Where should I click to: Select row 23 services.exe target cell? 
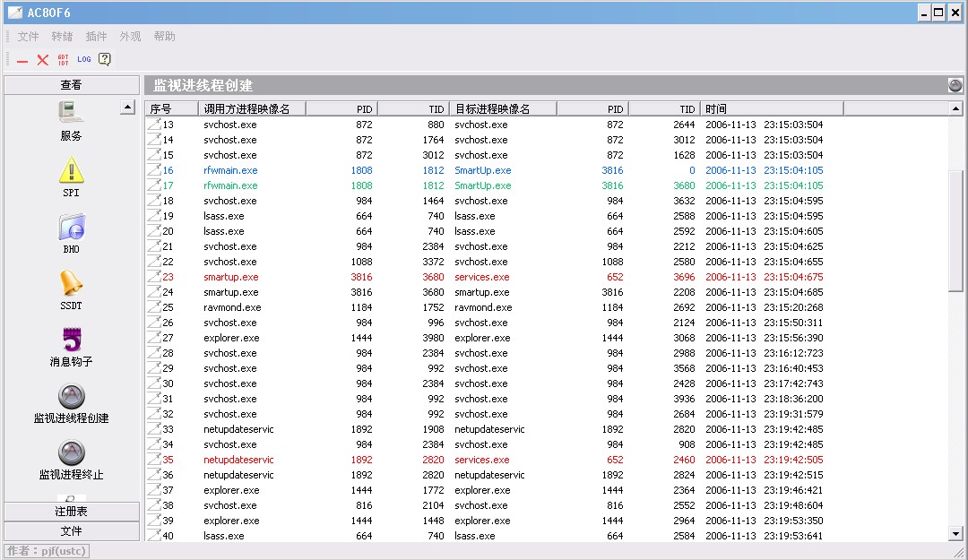click(481, 277)
